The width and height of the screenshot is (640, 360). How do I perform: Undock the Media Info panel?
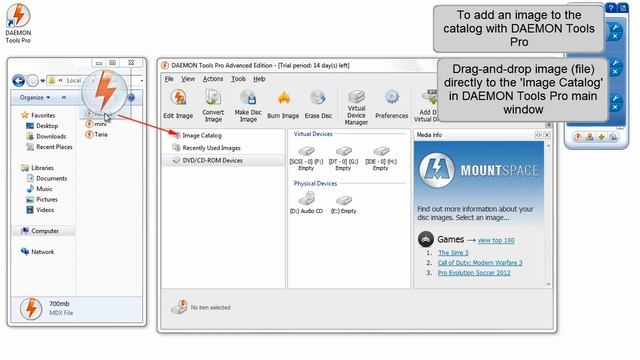point(538,135)
